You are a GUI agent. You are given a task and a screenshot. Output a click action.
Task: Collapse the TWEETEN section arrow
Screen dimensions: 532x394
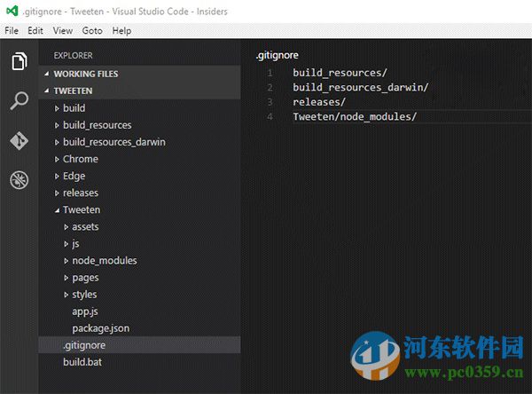[x=47, y=91]
